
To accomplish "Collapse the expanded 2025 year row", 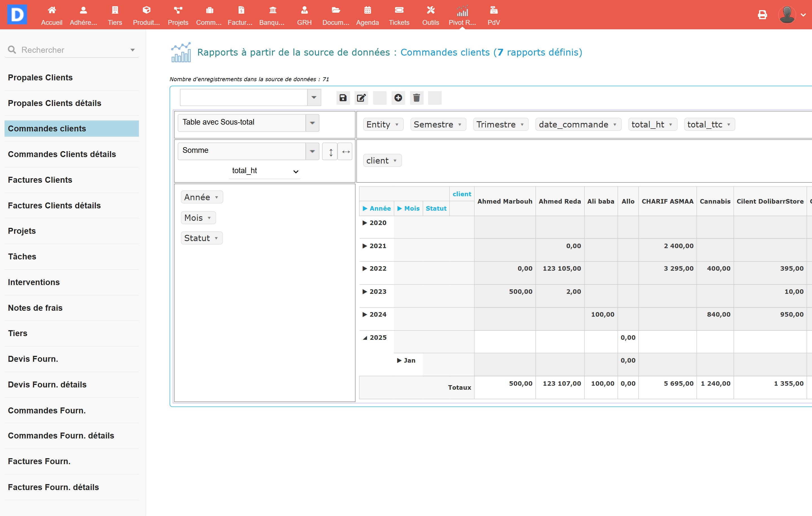I will click(365, 338).
